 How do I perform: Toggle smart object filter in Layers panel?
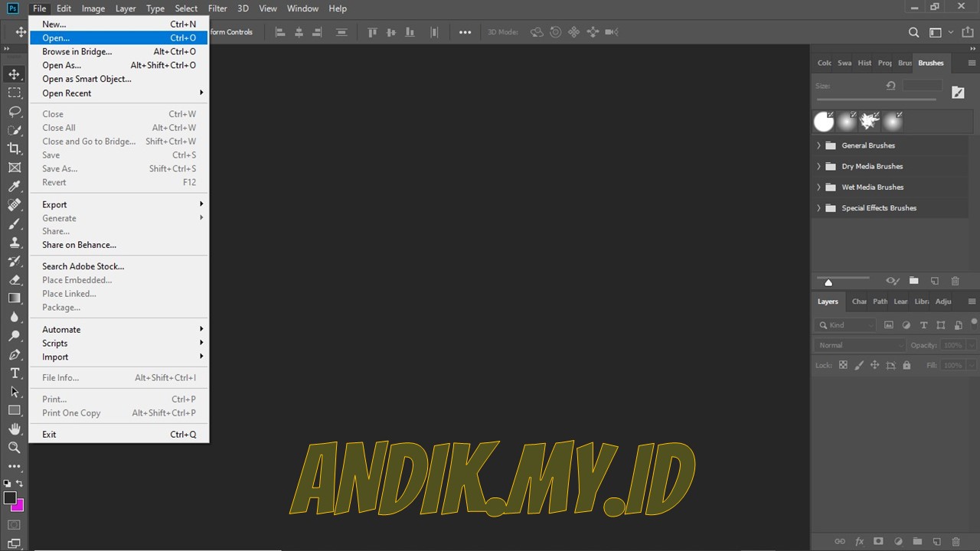[959, 325]
